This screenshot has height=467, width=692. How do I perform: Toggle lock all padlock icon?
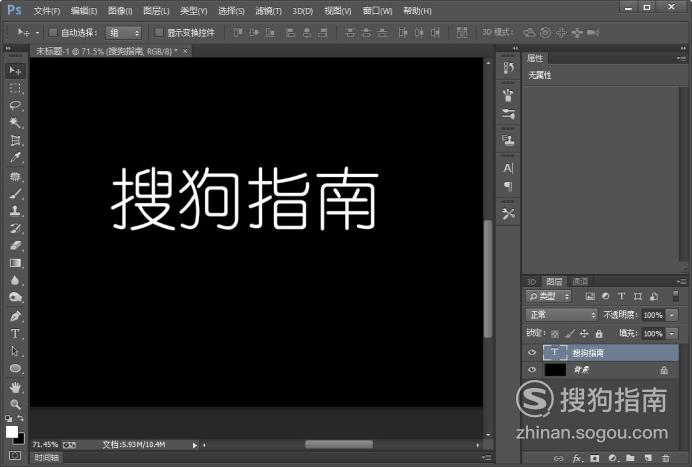[599, 334]
